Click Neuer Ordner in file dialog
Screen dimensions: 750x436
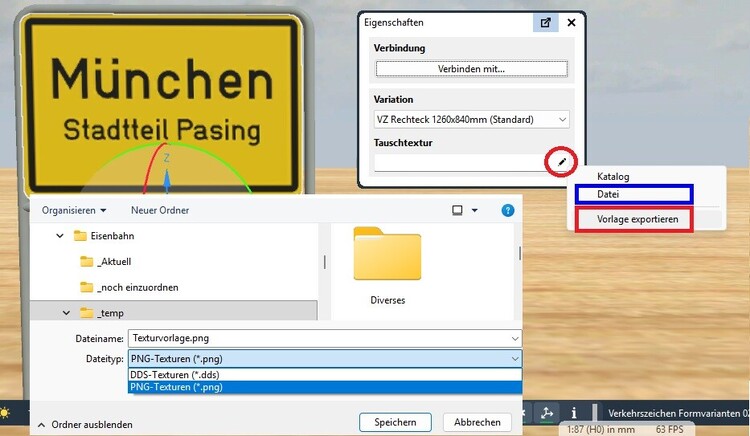[160, 210]
